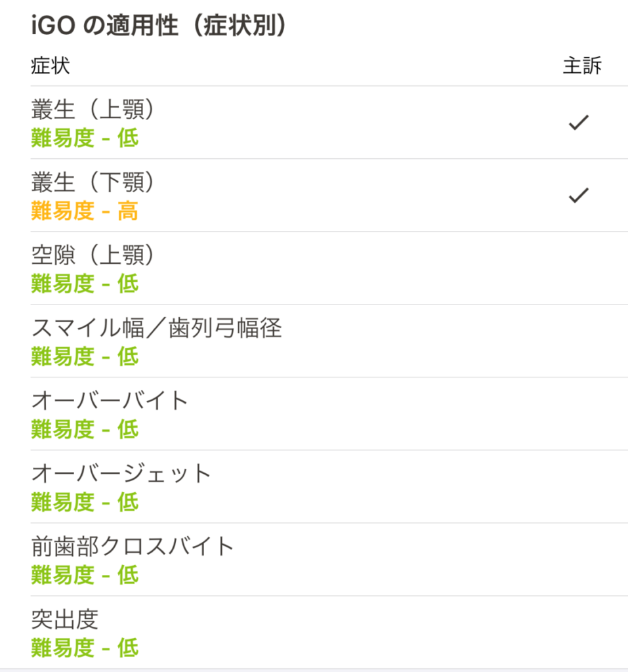Viewport: 628px width, 672px height.
Task: Click the 主訴 column header
Action: 582,66
